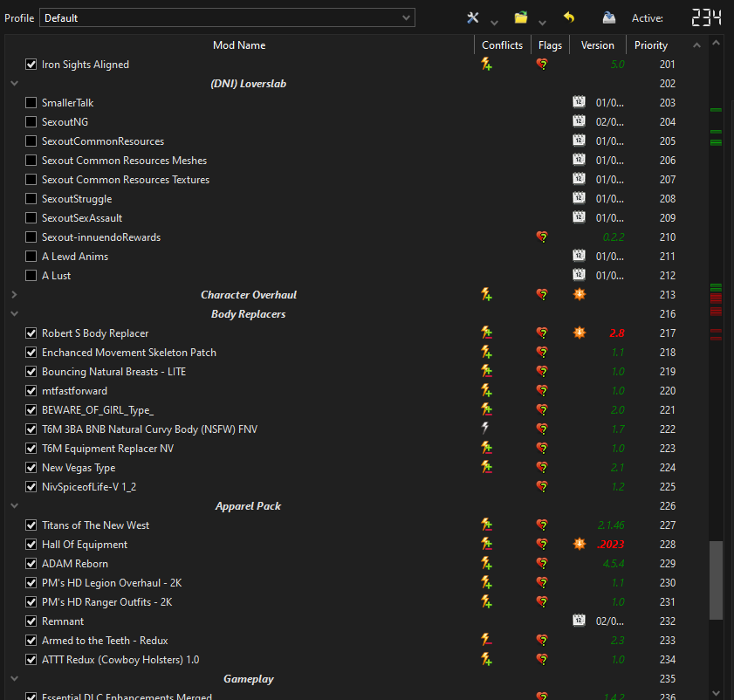Disable the Iron Sights Aligned checkbox
This screenshot has height=700, width=734.
point(31,64)
